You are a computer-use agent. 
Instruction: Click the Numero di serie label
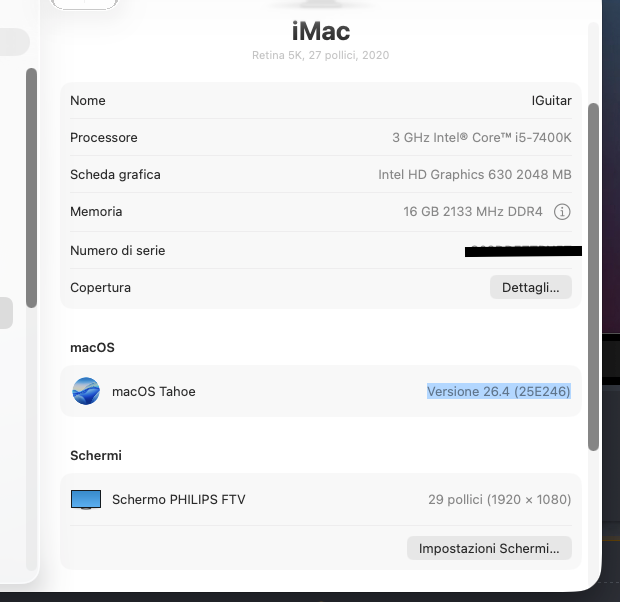(x=117, y=250)
